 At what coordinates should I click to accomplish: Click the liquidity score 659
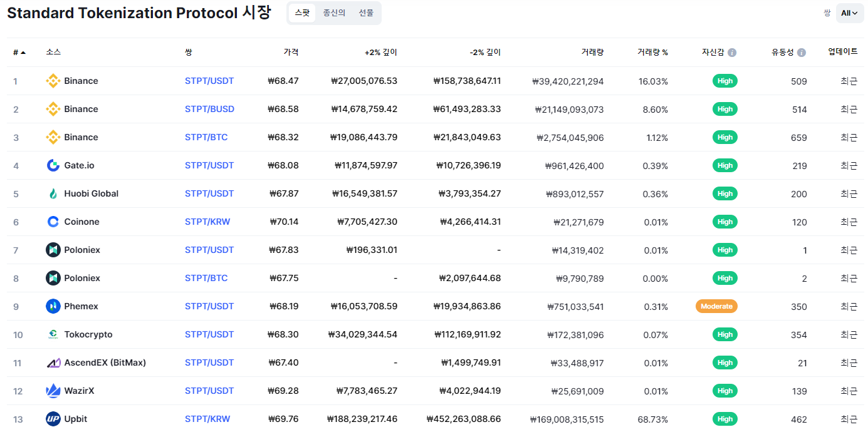tap(799, 137)
